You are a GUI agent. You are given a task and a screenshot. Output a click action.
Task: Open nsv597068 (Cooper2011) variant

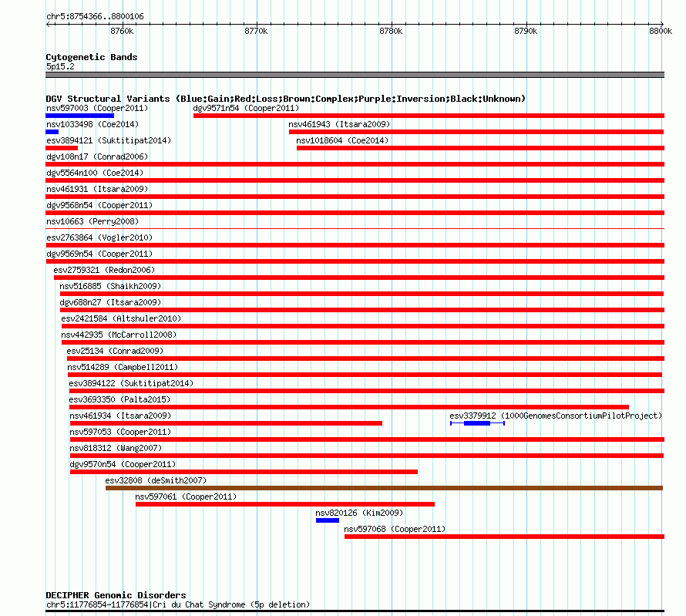tap(395, 529)
